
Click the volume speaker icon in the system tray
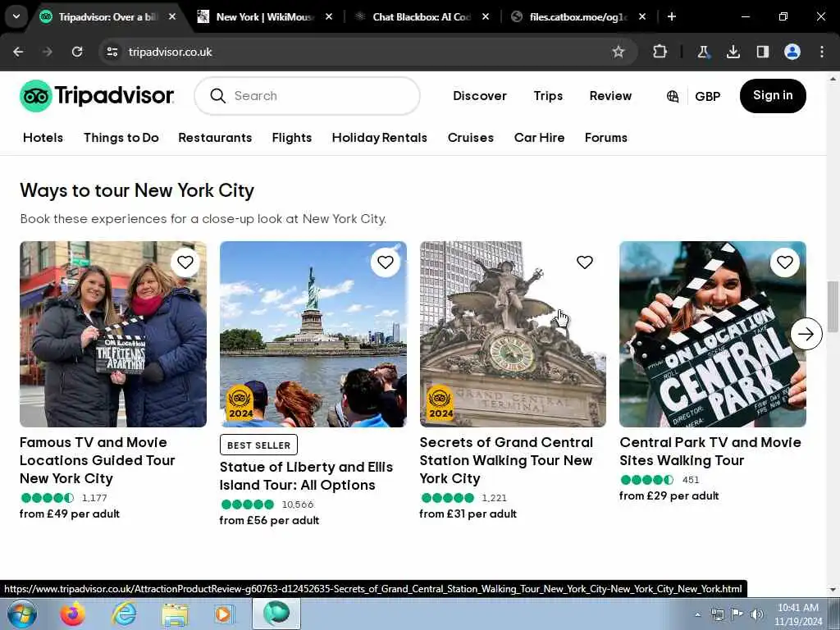click(756, 614)
